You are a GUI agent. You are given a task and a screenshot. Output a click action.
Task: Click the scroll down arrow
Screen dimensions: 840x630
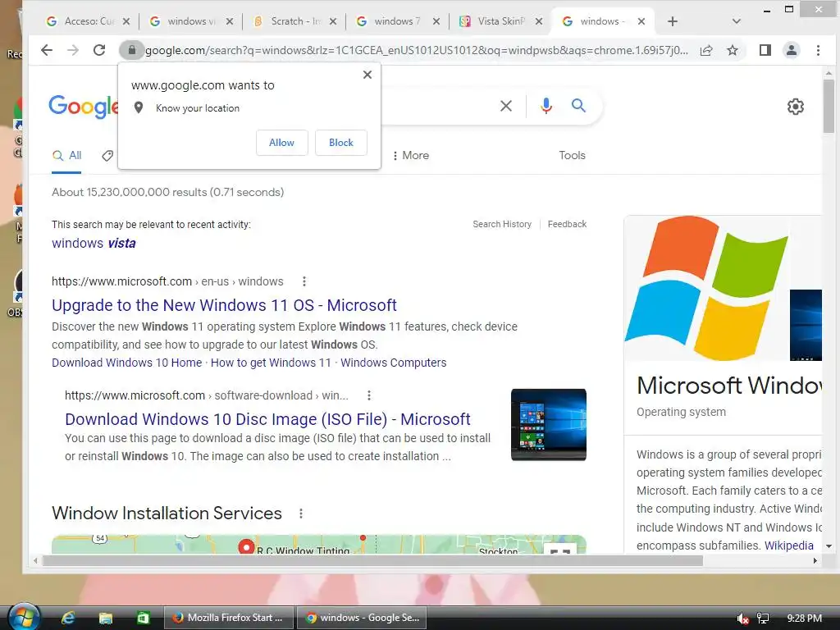(829, 546)
